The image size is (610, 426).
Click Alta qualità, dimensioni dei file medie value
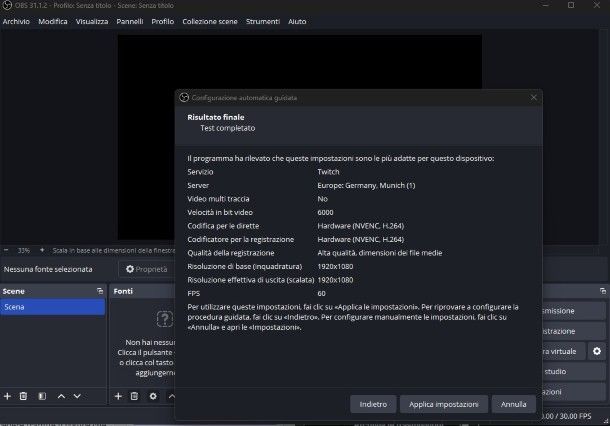click(x=380, y=253)
